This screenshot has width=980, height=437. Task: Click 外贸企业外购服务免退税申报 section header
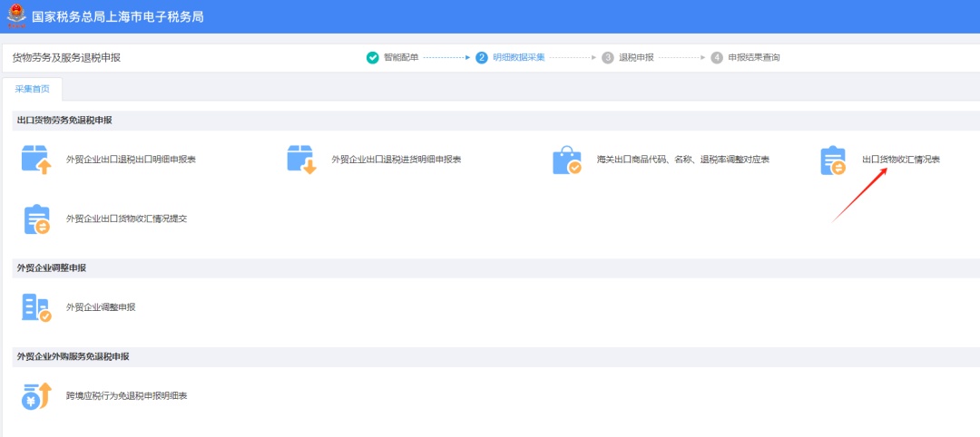pyautogui.click(x=73, y=356)
